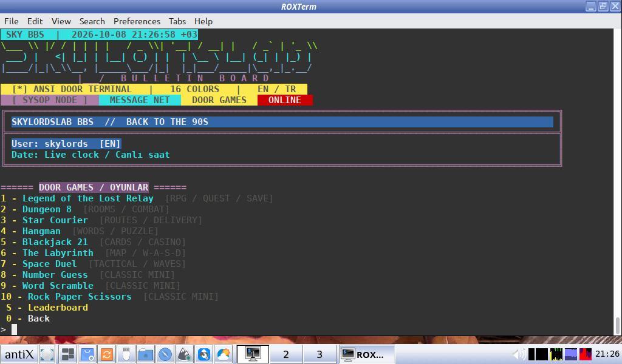This screenshot has height=364, width=622.
Task: Open the View menu
Action: [x=61, y=21]
